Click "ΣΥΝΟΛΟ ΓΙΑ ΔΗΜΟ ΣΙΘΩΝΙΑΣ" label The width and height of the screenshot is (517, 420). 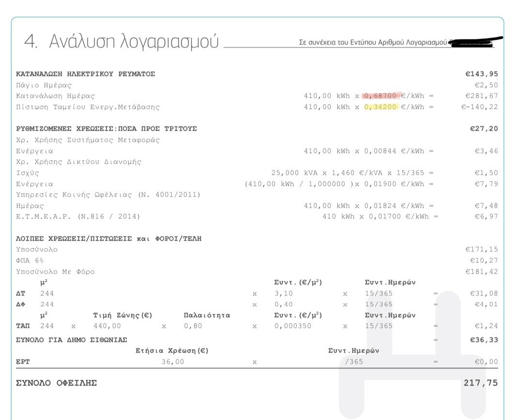click(72, 340)
